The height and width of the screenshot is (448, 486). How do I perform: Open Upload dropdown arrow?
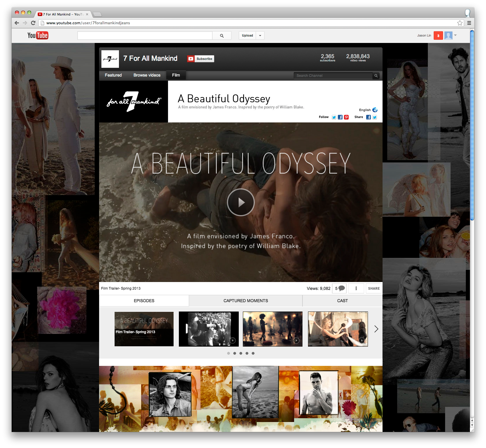coord(260,36)
